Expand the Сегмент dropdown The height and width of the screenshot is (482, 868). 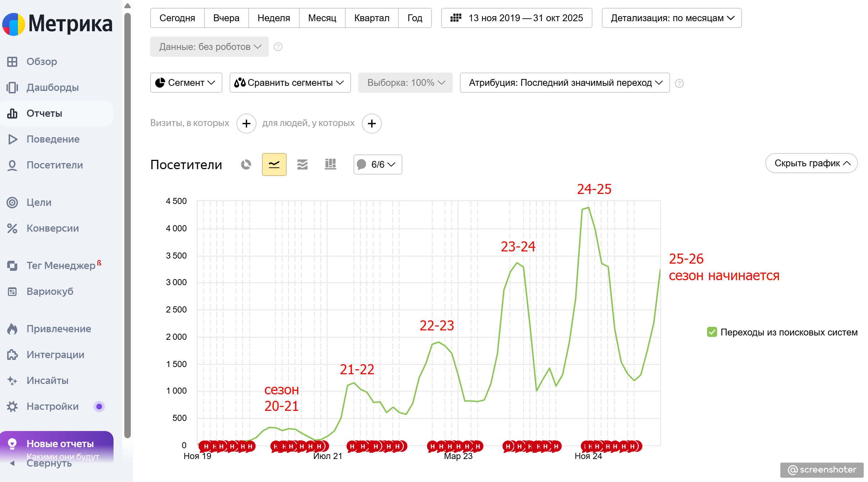click(x=186, y=83)
